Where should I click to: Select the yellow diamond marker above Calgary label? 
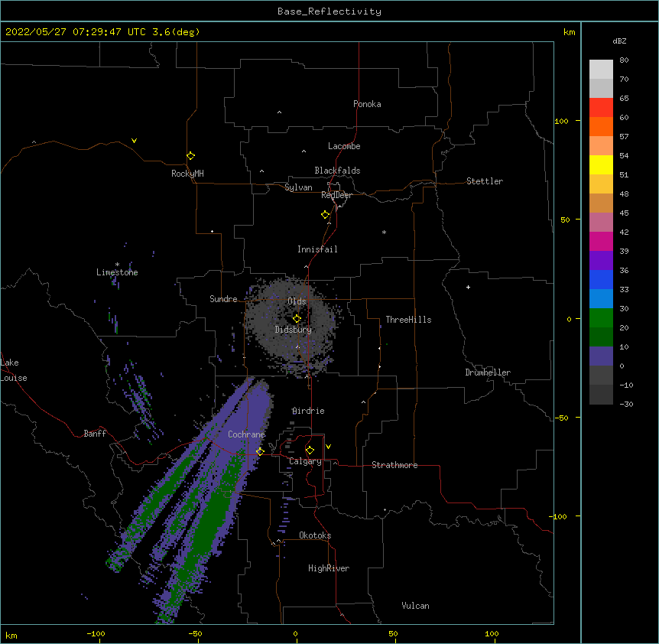(310, 450)
